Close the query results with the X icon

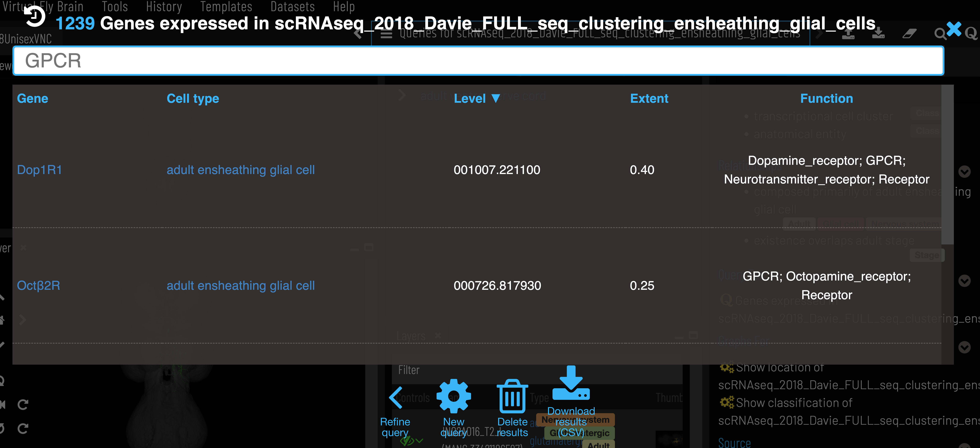click(x=953, y=29)
